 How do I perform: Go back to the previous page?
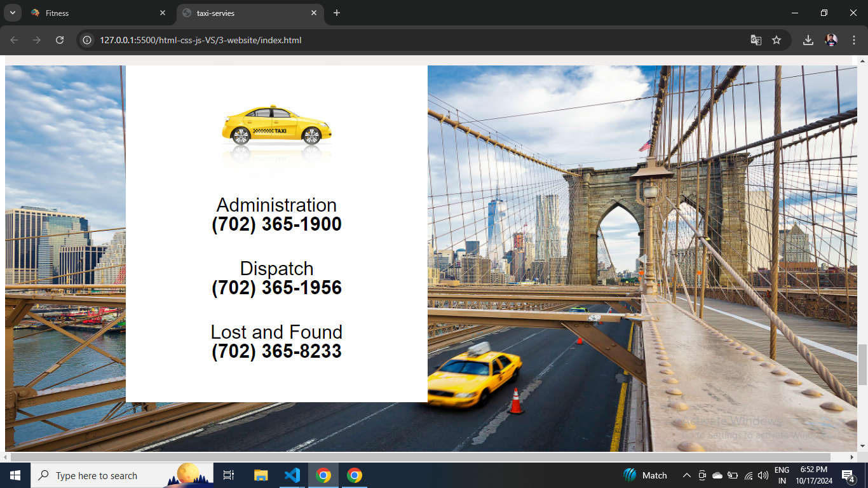14,40
